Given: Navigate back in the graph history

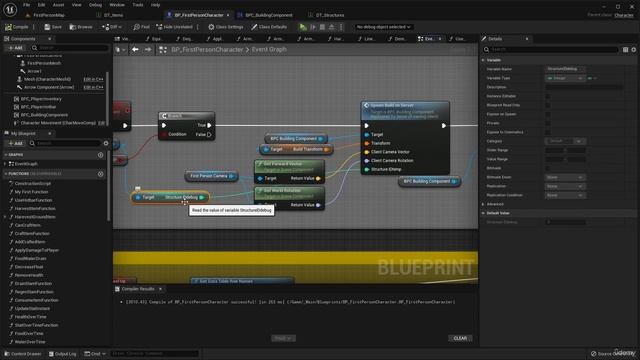Looking at the screenshot, I should [x=135, y=49].
